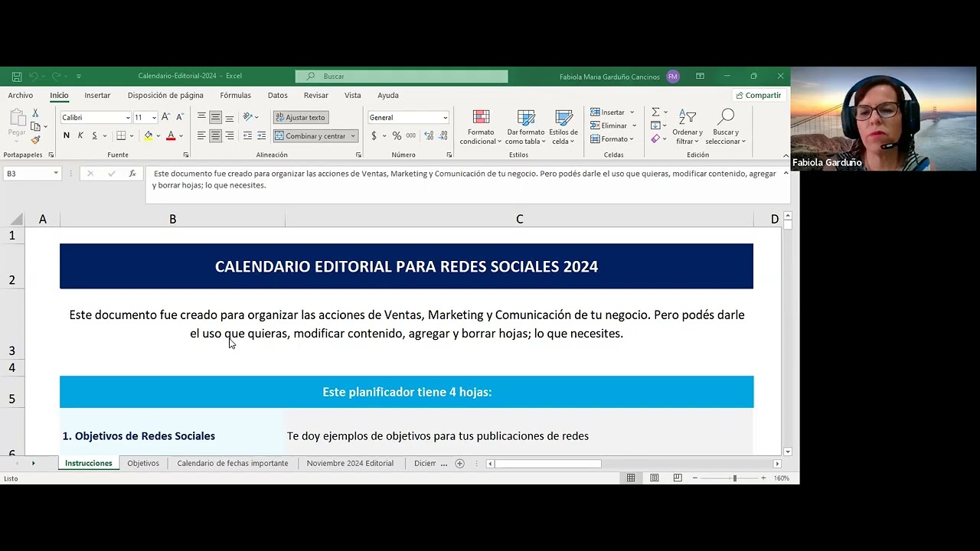This screenshot has width=980, height=551.
Task: Increase the indent
Action: (x=261, y=135)
